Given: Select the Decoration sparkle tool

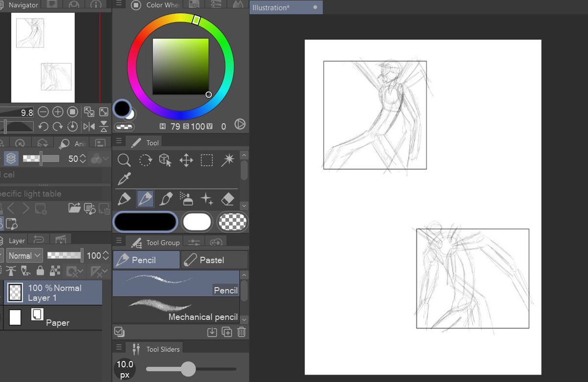Looking at the screenshot, I should [206, 199].
